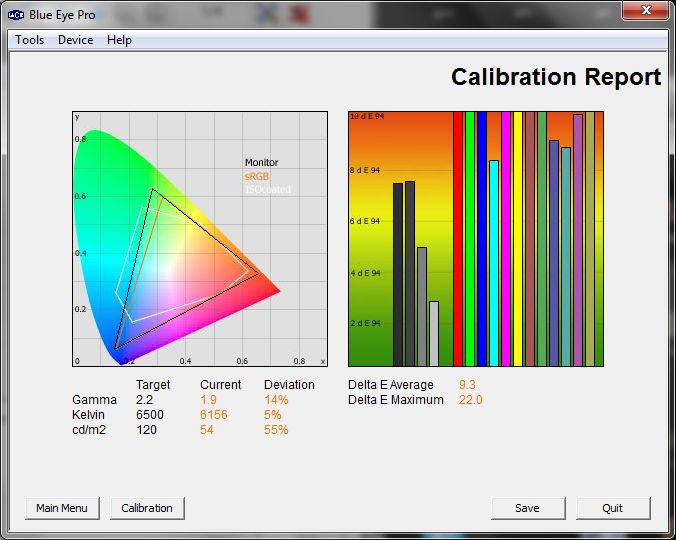Select the lightest gray bar
This screenshot has width=676, height=540.
(x=434, y=333)
